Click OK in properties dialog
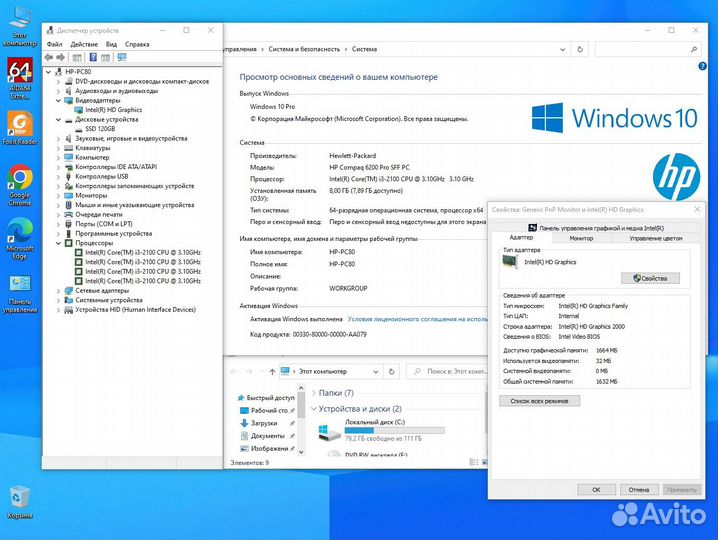This screenshot has height=540, width=718. pos(596,490)
